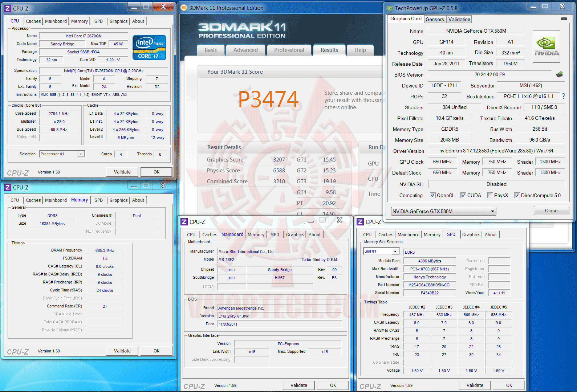Open CPU tab in the CPU-Z Memory window
This screenshot has width=577, height=392.
15,200
